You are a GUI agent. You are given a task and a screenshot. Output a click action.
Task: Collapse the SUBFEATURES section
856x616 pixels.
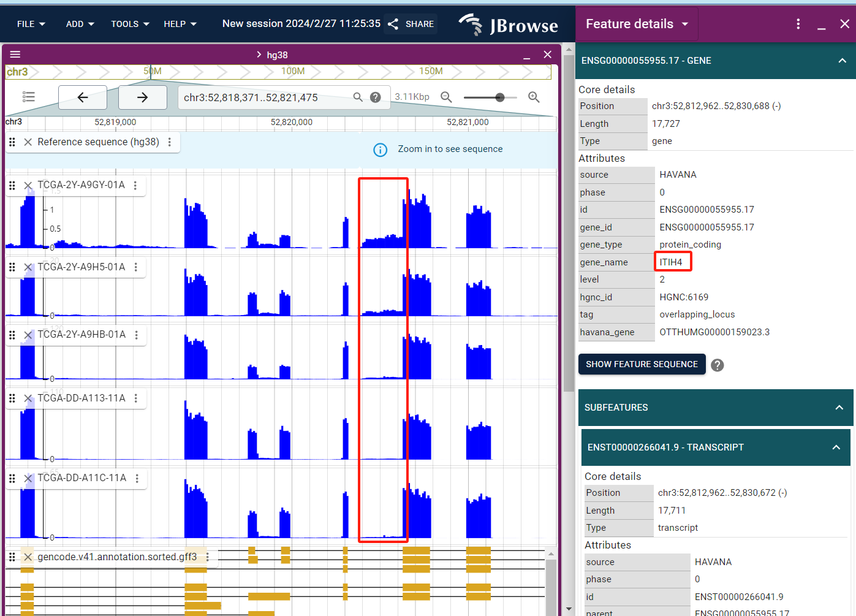839,408
